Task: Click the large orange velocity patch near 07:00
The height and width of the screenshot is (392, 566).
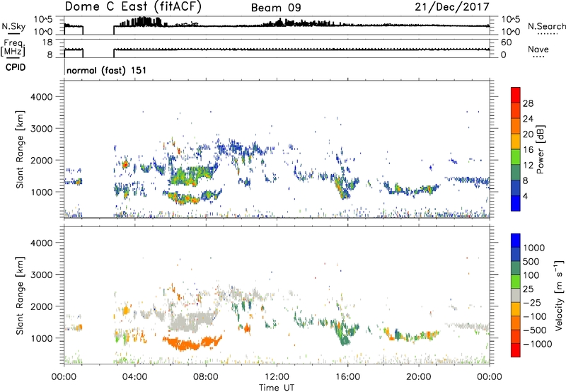Action: [x=191, y=343]
